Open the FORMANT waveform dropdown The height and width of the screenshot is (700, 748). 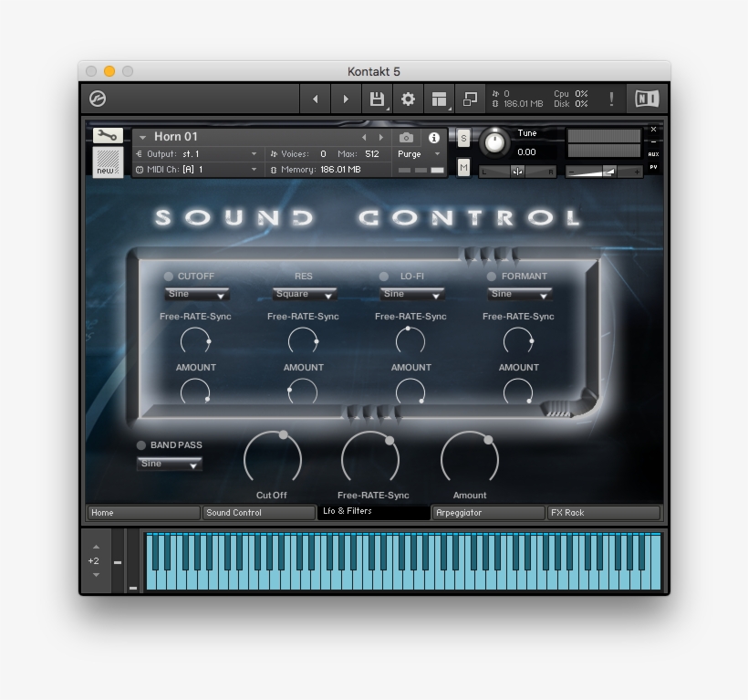click(x=520, y=294)
